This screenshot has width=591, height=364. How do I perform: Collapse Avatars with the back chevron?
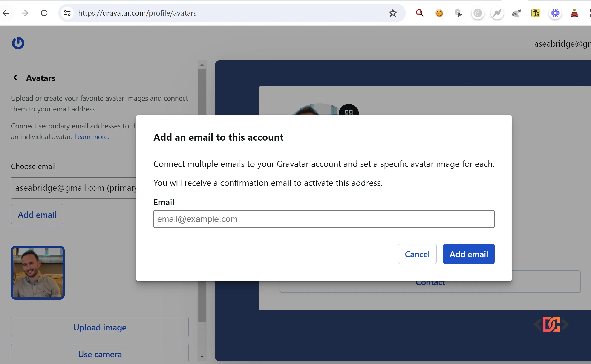coord(15,78)
